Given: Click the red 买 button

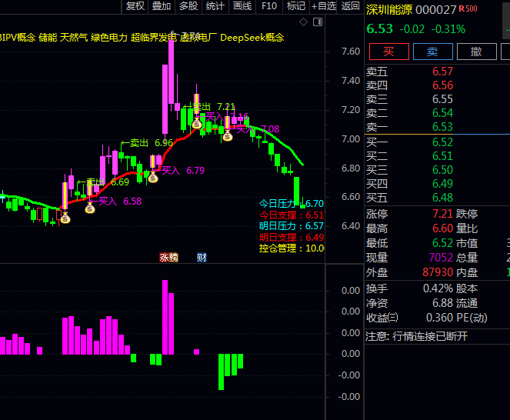Looking at the screenshot, I should point(389,52).
